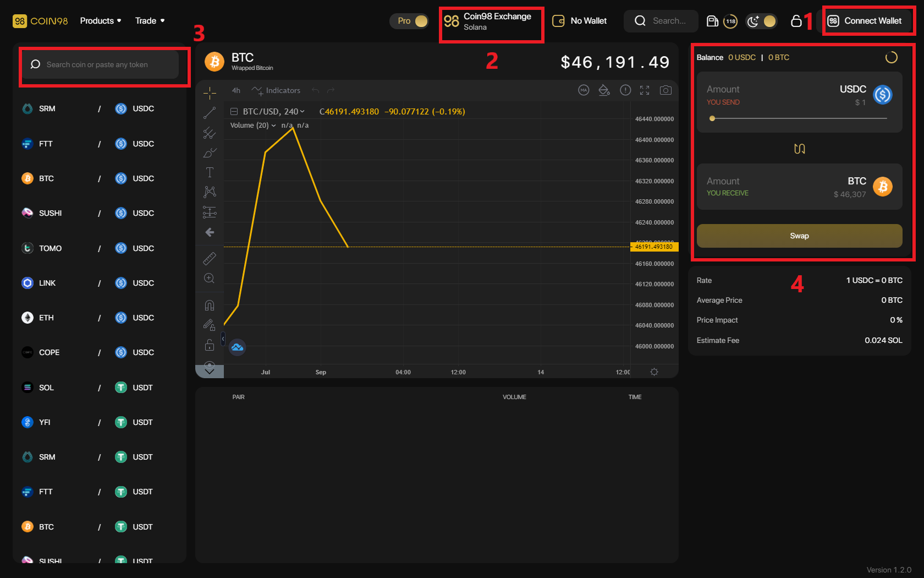Click the search coin or token field
The height and width of the screenshot is (578, 924).
(101, 64)
